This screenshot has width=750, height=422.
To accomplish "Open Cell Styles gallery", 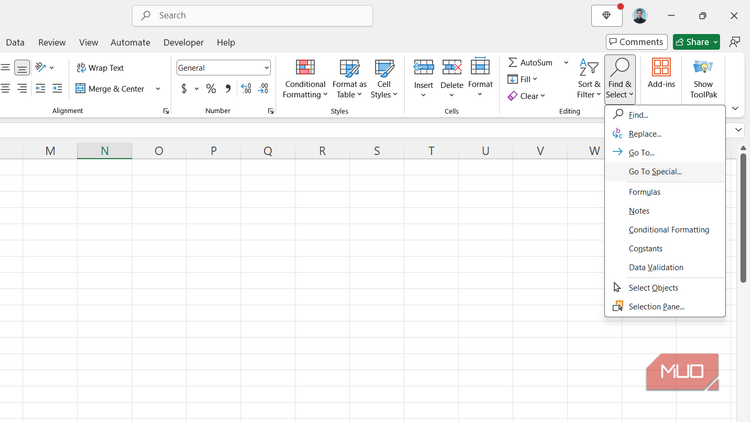I will click(x=384, y=79).
